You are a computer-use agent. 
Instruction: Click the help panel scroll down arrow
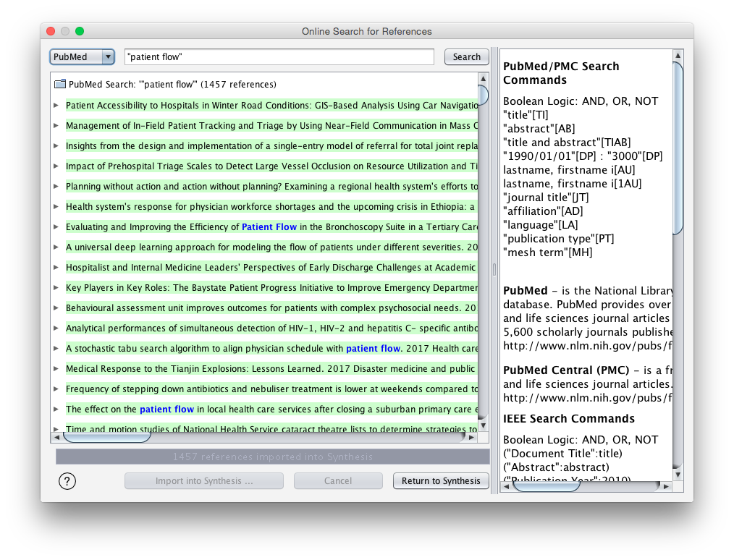[x=678, y=475]
